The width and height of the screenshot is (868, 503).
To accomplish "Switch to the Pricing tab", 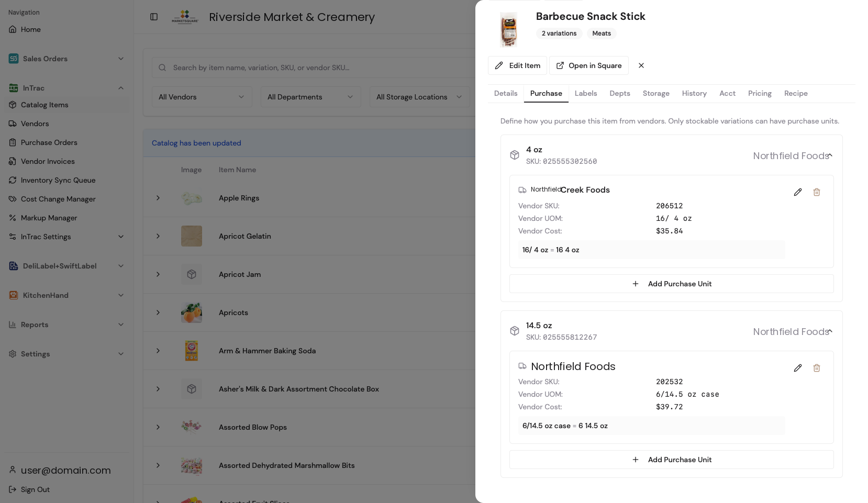I will [760, 93].
